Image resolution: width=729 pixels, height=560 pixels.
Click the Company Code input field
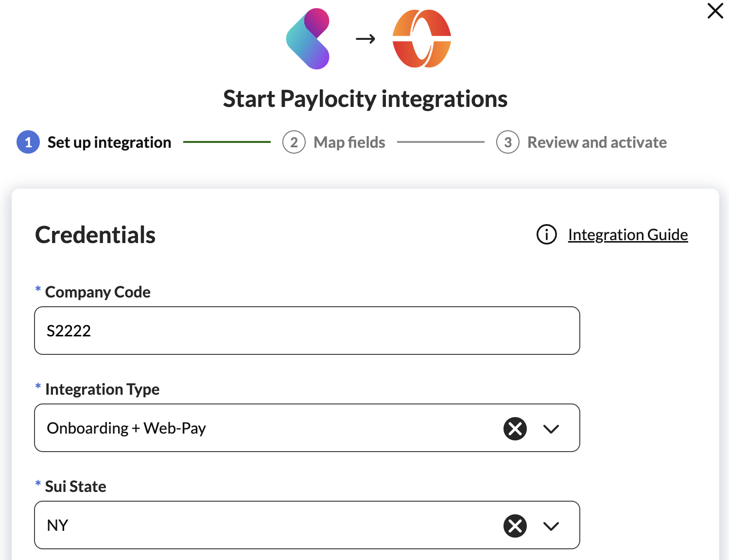(307, 331)
